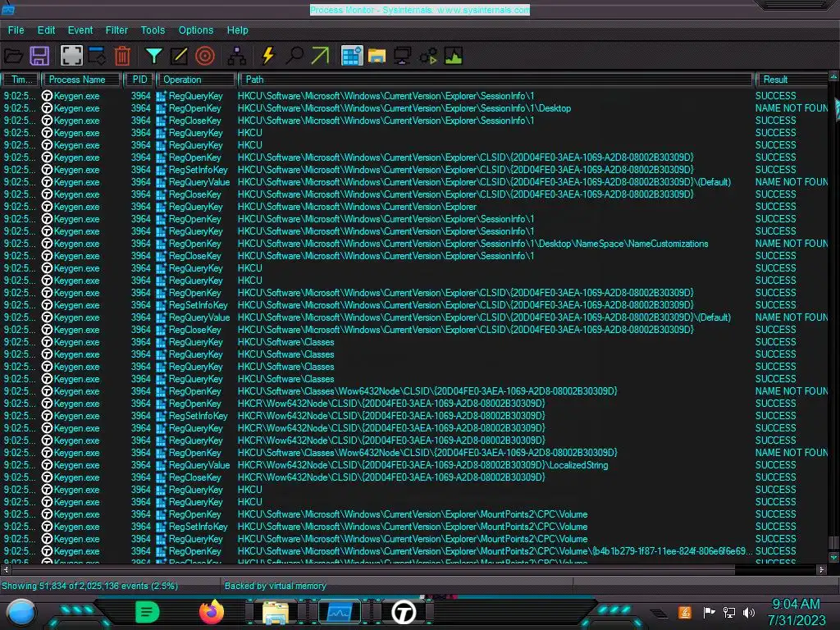Open the Edit menu

click(46, 30)
